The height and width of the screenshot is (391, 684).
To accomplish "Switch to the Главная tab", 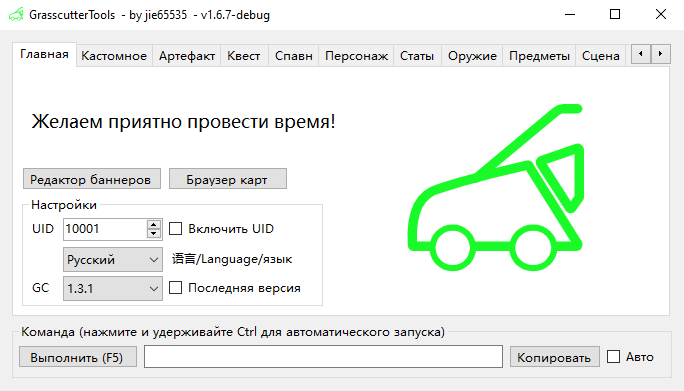I will pyautogui.click(x=44, y=55).
